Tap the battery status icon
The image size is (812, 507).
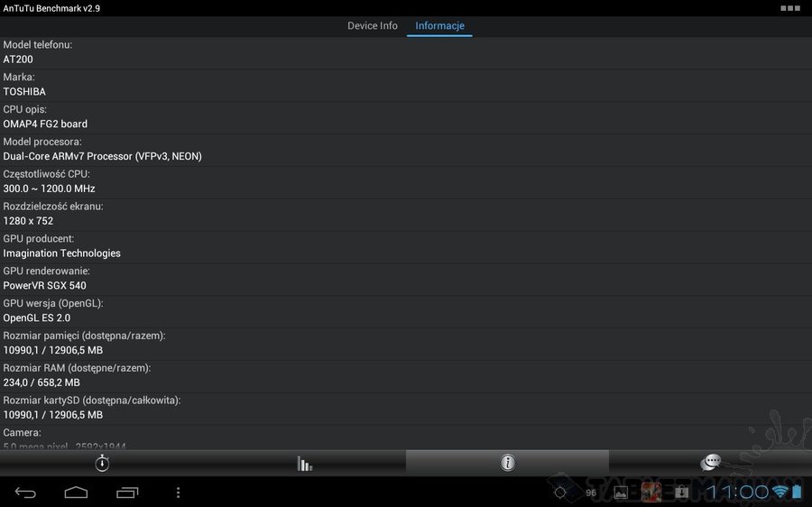tap(797, 492)
